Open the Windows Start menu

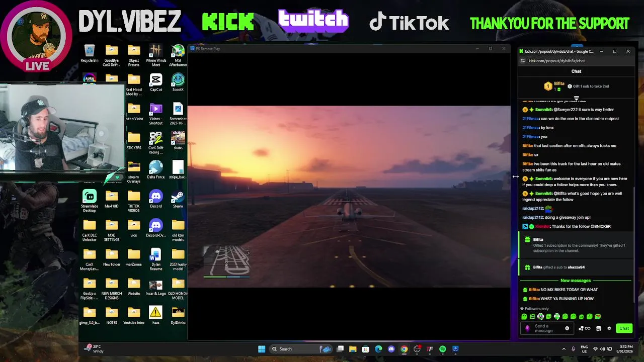click(262, 349)
